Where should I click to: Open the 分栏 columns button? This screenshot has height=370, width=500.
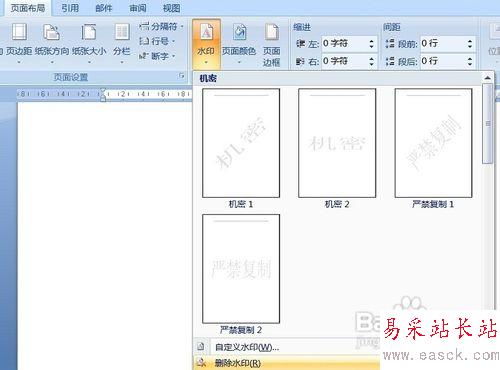[122, 42]
